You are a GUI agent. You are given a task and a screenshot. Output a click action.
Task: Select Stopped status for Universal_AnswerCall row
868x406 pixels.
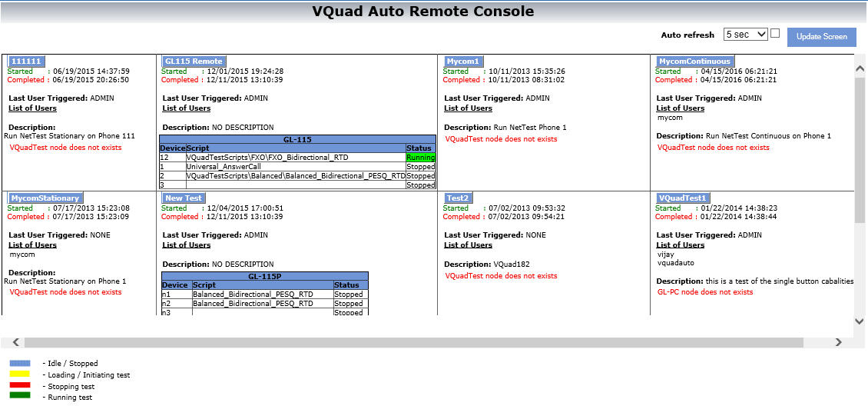[421, 166]
